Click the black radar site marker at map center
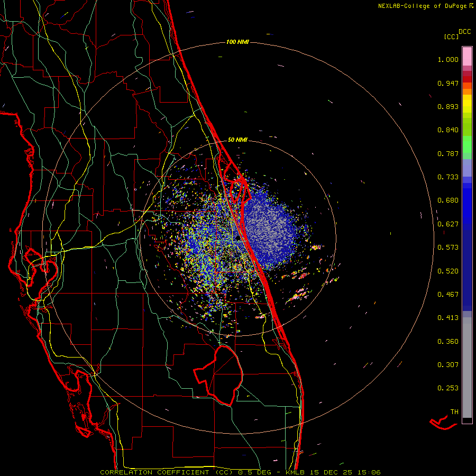476x476 pixels. (x=237, y=239)
